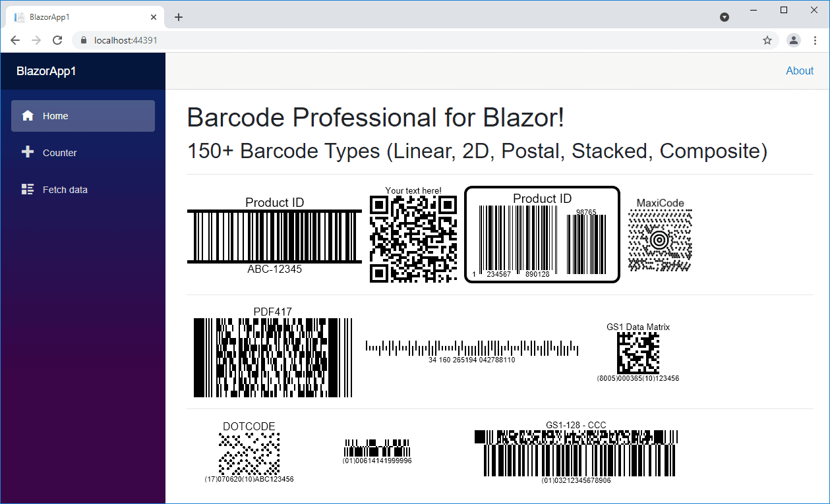
Task: Click the '(17)070620(10)ABC123456' text
Action: pyautogui.click(x=249, y=480)
